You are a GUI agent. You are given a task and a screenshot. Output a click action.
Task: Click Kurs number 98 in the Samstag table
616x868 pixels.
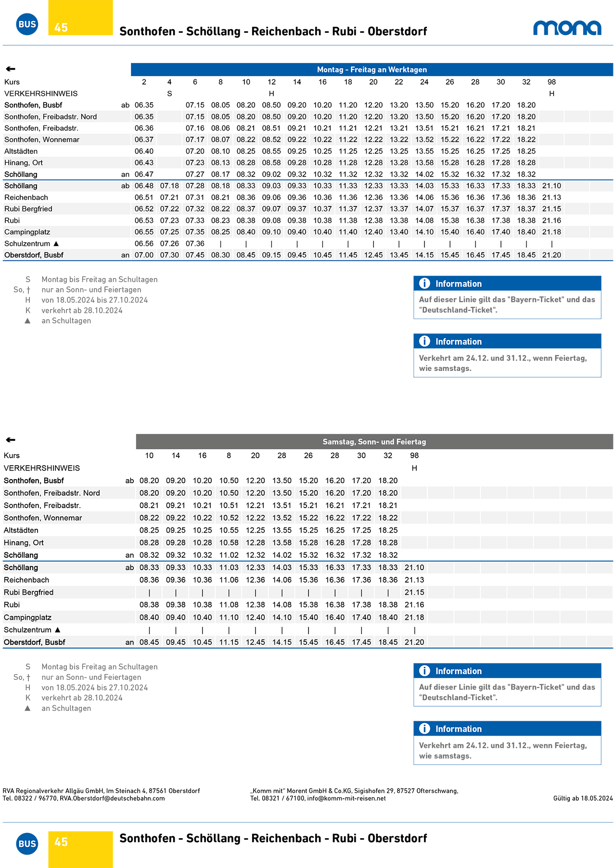(x=414, y=456)
